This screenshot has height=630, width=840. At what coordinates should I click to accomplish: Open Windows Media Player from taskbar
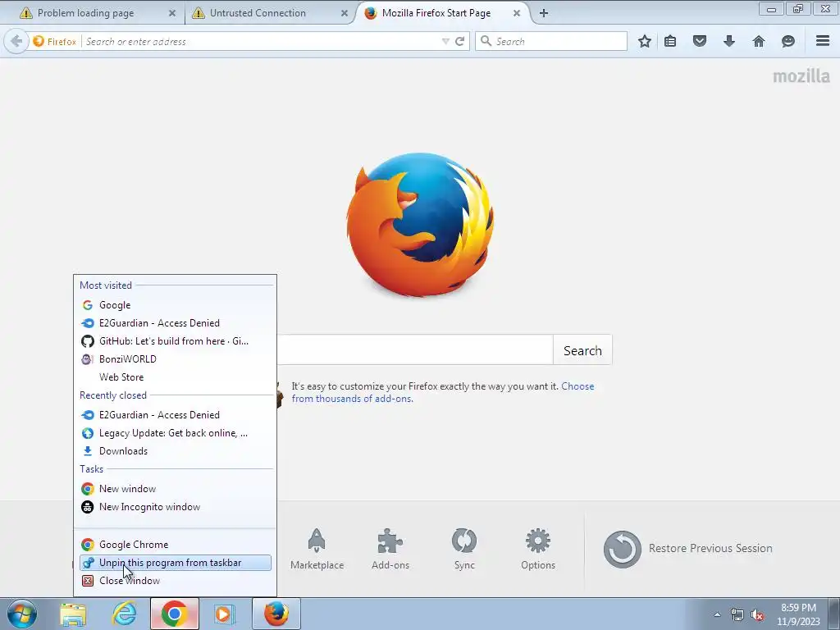pos(223,614)
